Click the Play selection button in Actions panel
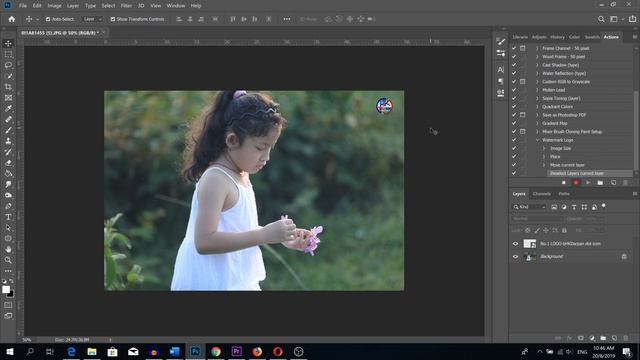 click(x=588, y=183)
